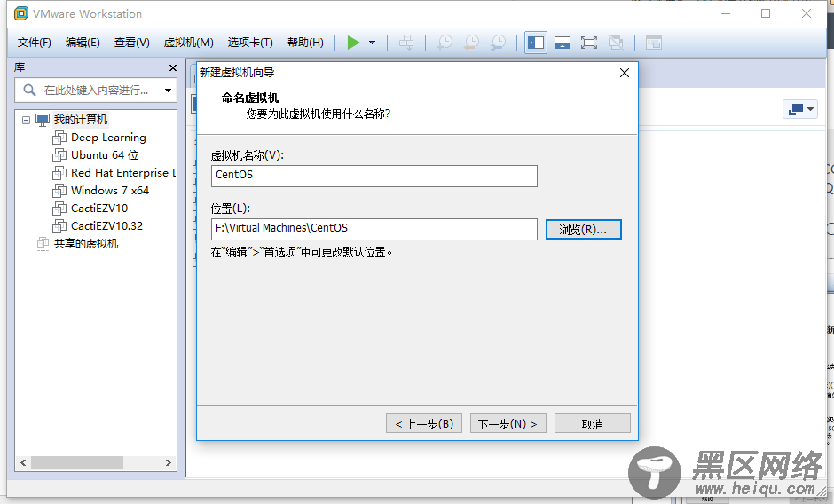The image size is (834, 504).
Task: Select Windows 7 x64 in the library
Action: tap(110, 191)
